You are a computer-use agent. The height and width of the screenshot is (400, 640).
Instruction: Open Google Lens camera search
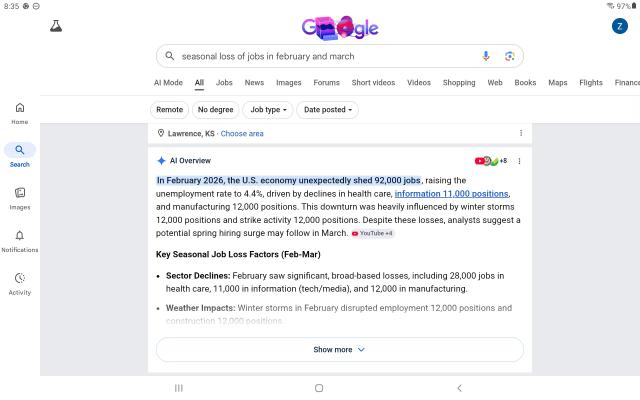click(x=509, y=56)
